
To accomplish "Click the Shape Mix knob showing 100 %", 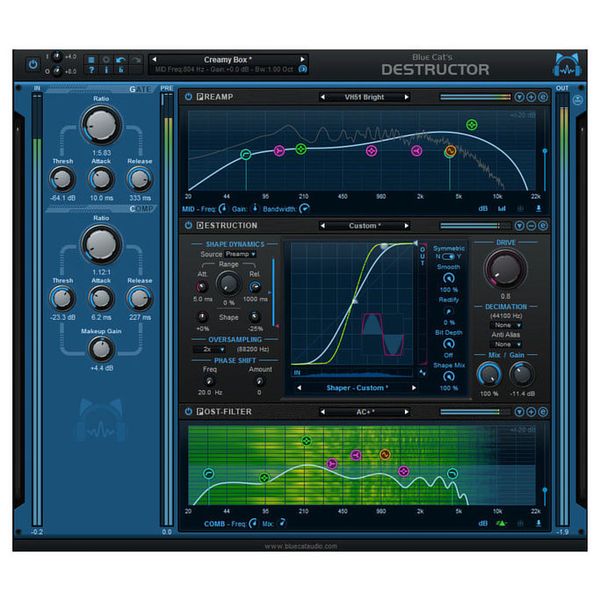I will pyautogui.click(x=448, y=377).
